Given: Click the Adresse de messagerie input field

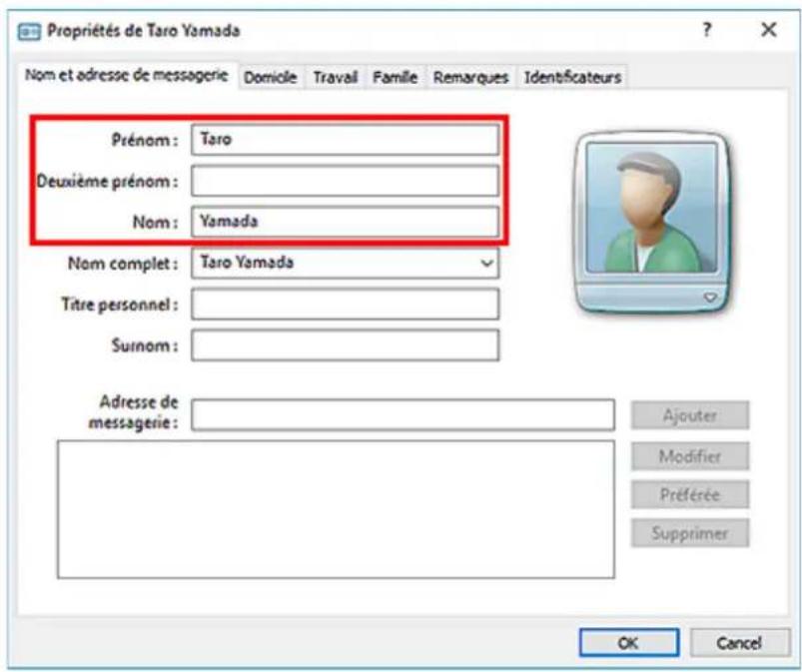Looking at the screenshot, I should tap(403, 414).
